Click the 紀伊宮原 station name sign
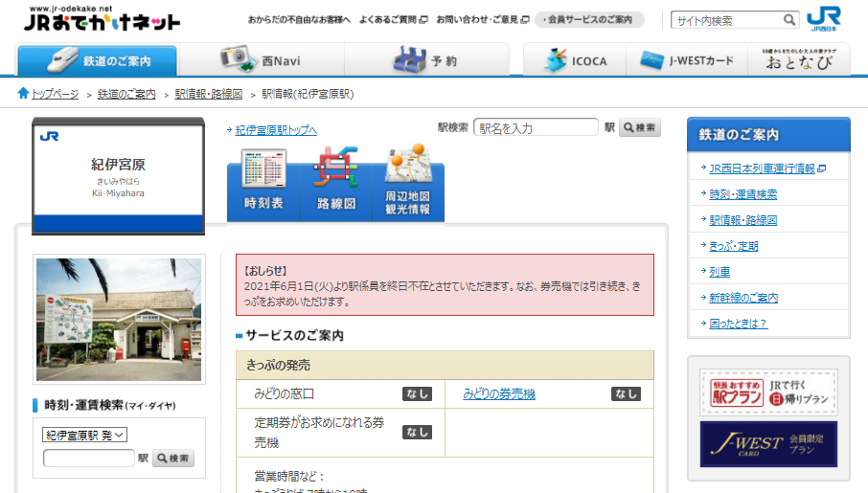Viewport: 868px width, 493px height. [118, 176]
